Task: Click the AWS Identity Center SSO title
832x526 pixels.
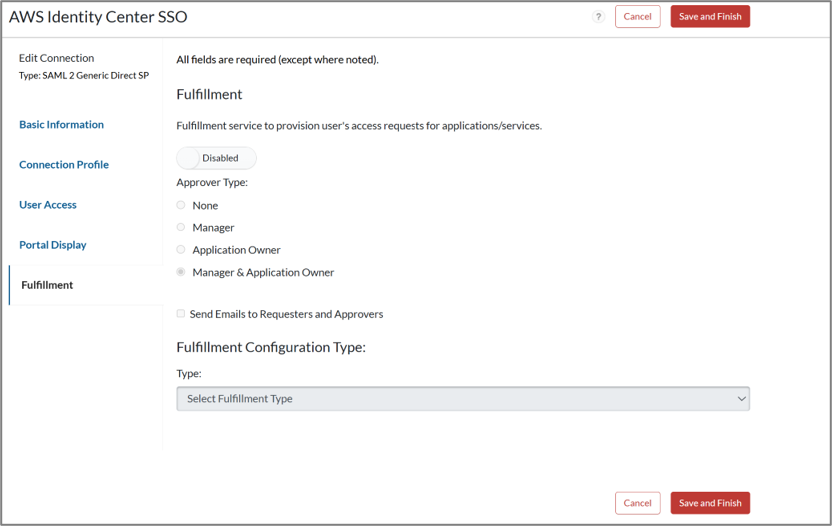Action: coord(98,17)
